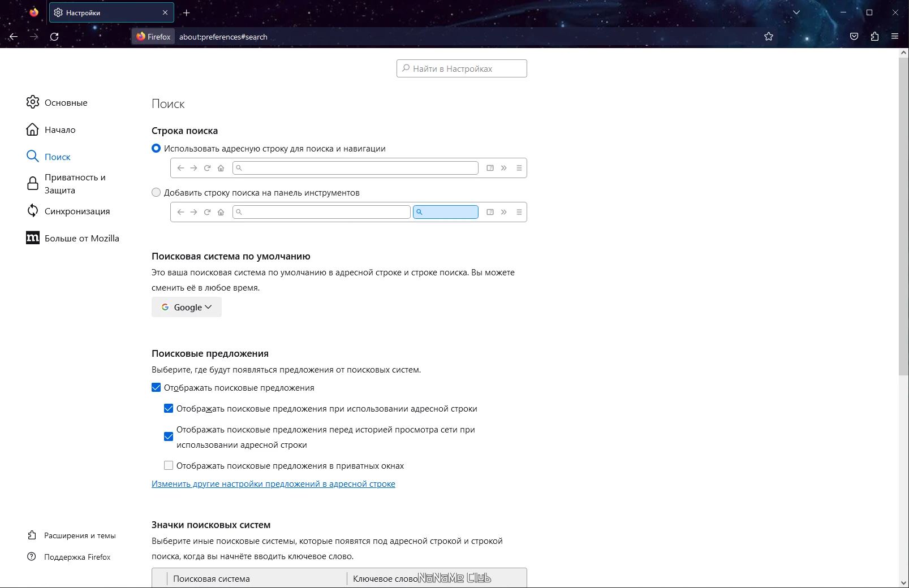Open the Google default search engine dropdown
Image resolution: width=909 pixels, height=588 pixels.
(x=187, y=307)
